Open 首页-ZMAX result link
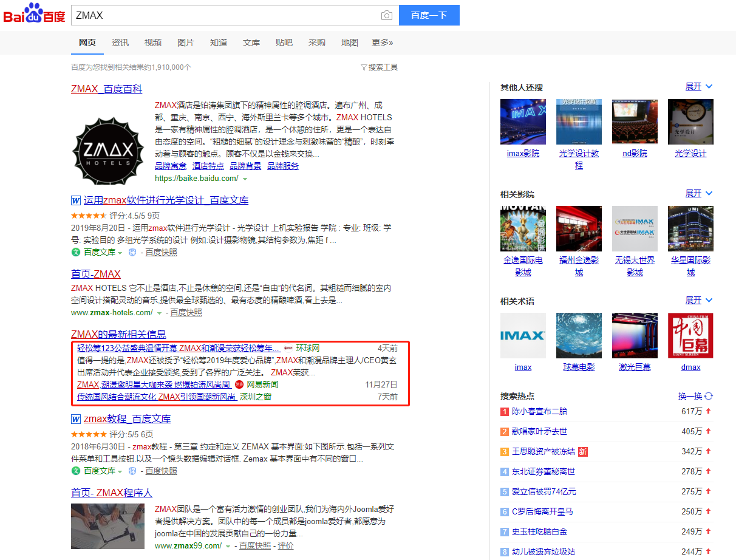Image resolution: width=736 pixels, height=560 pixels. [x=96, y=274]
